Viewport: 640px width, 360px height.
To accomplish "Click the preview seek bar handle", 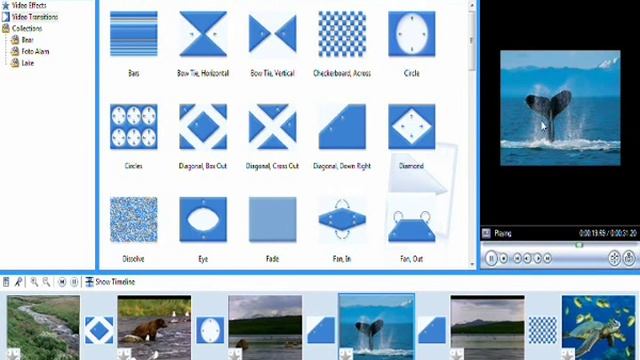I will (579, 245).
